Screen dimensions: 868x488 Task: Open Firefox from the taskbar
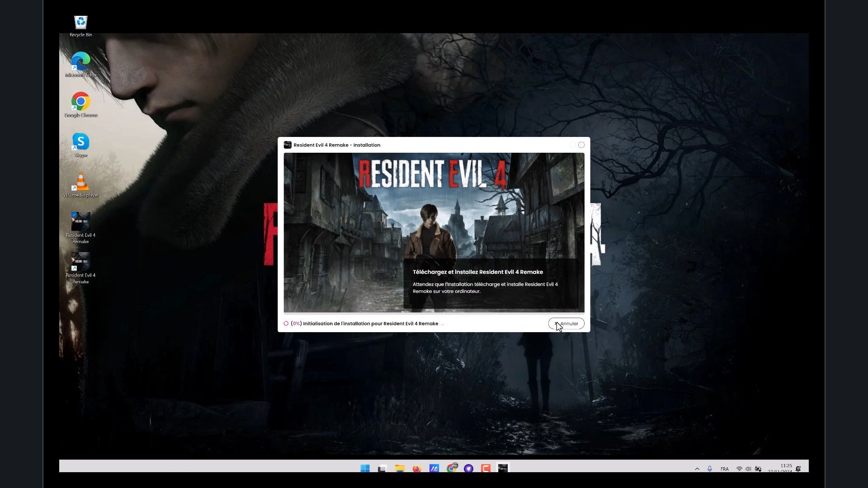tap(416, 468)
